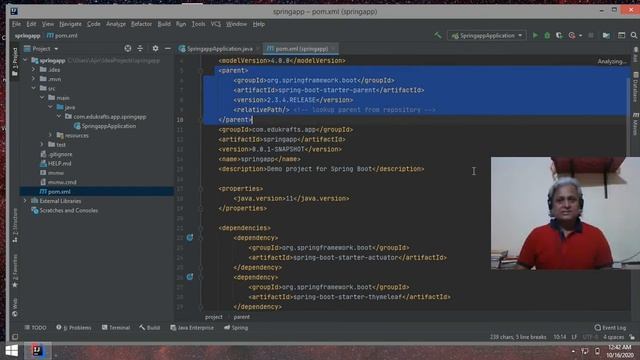Open SpringappApplication run configuration dropdown

(x=487, y=36)
